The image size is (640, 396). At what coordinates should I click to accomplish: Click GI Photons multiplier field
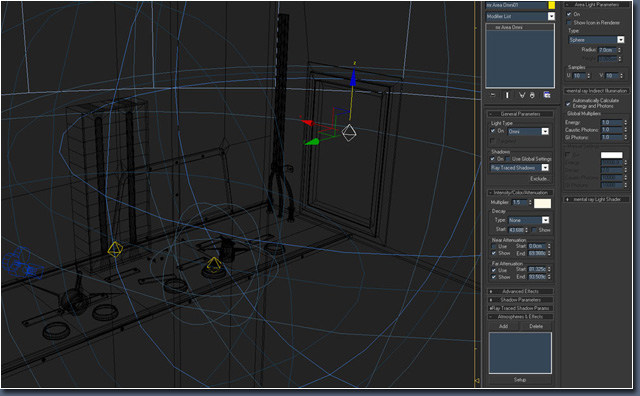point(611,137)
